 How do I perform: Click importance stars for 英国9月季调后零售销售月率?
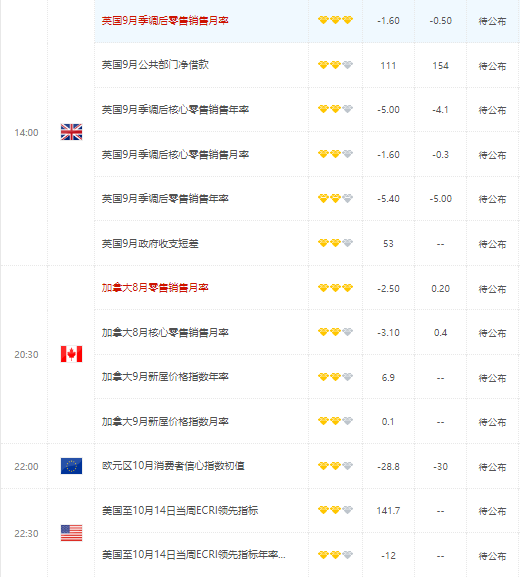(x=335, y=20)
